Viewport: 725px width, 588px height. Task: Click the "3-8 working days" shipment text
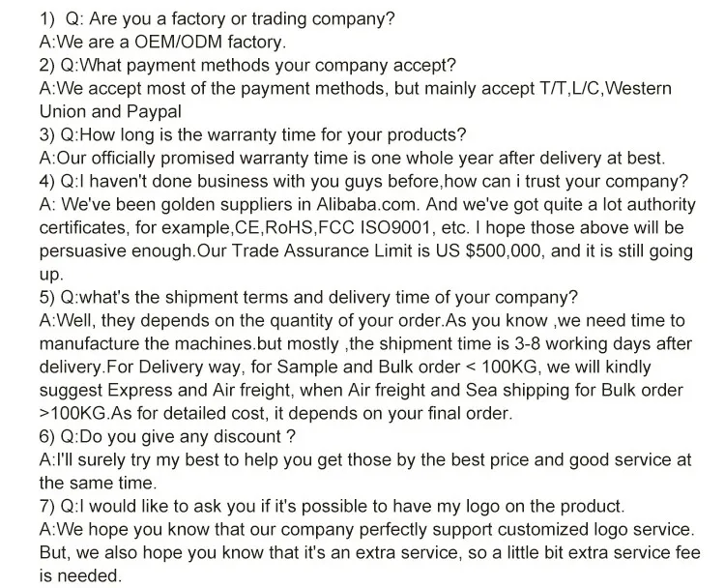coord(562,343)
